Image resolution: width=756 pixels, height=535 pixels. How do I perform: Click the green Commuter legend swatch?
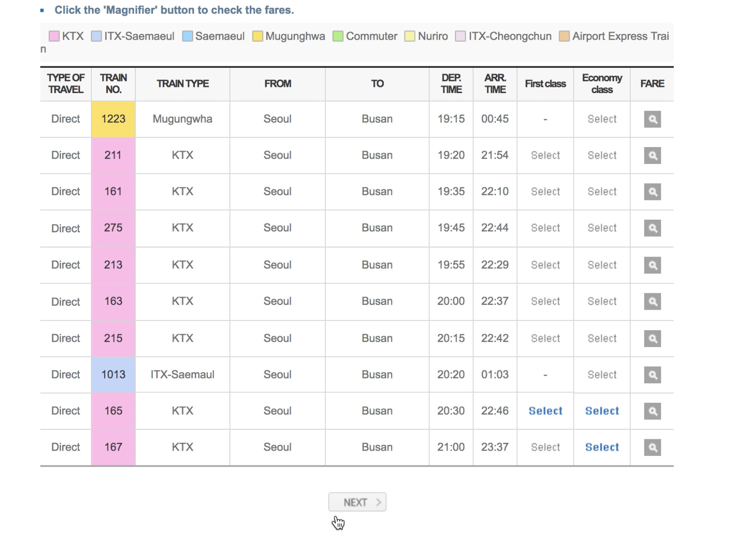(x=338, y=36)
